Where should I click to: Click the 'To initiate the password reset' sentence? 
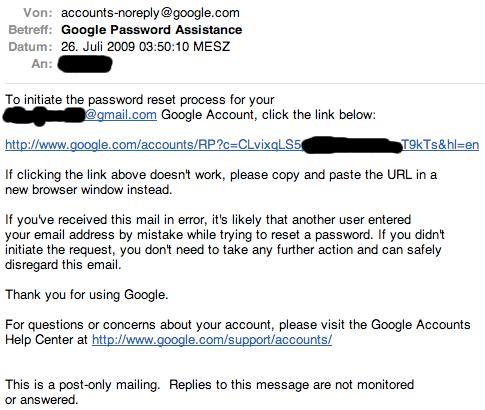[140, 100]
